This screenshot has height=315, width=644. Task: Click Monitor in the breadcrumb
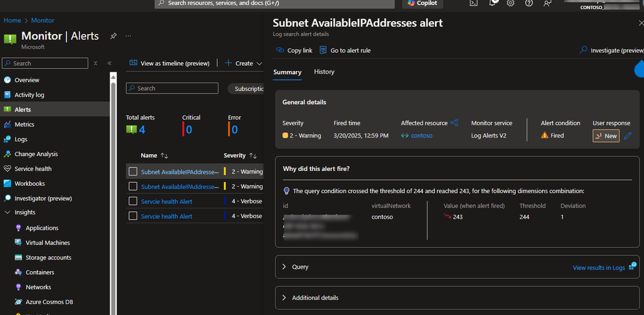tap(43, 21)
